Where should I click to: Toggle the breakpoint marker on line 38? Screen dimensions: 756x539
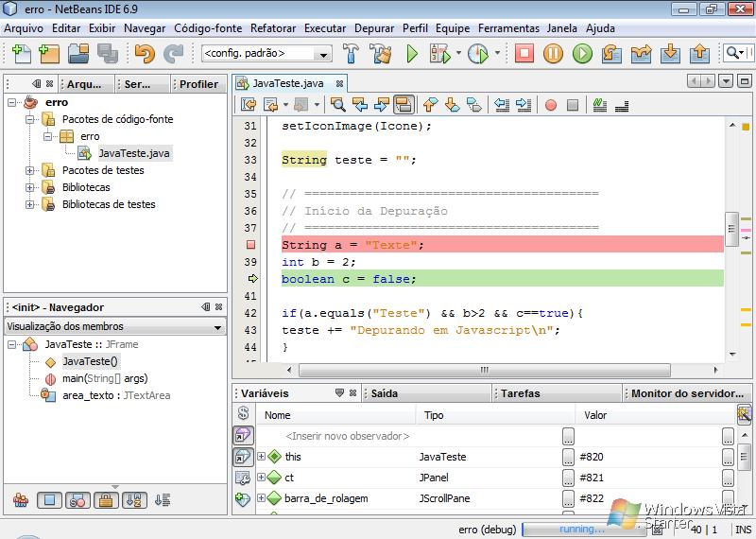(250, 245)
